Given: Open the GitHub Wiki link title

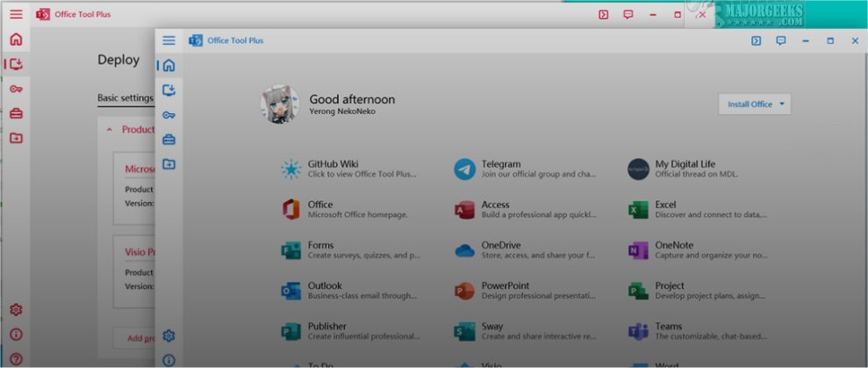Looking at the screenshot, I should coord(334,164).
